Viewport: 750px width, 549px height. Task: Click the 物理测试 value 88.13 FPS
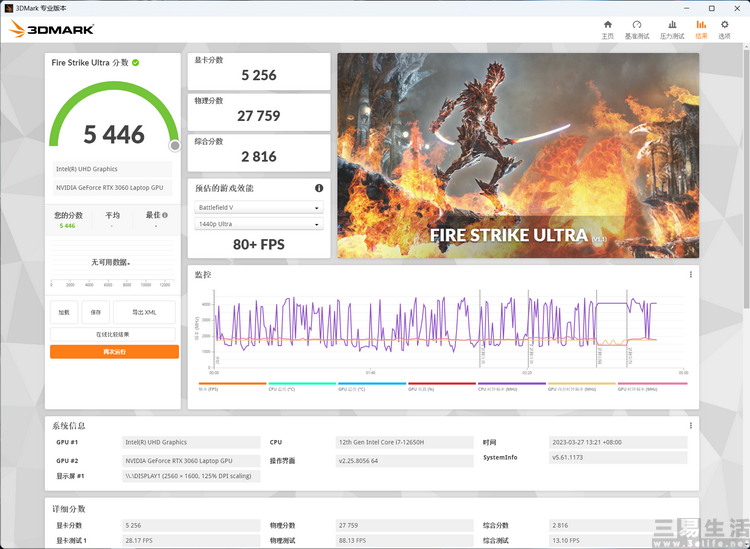coord(405,540)
